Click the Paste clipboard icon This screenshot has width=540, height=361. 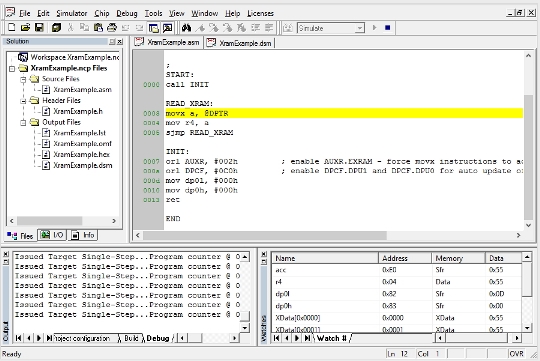pyautogui.click(x=98, y=28)
